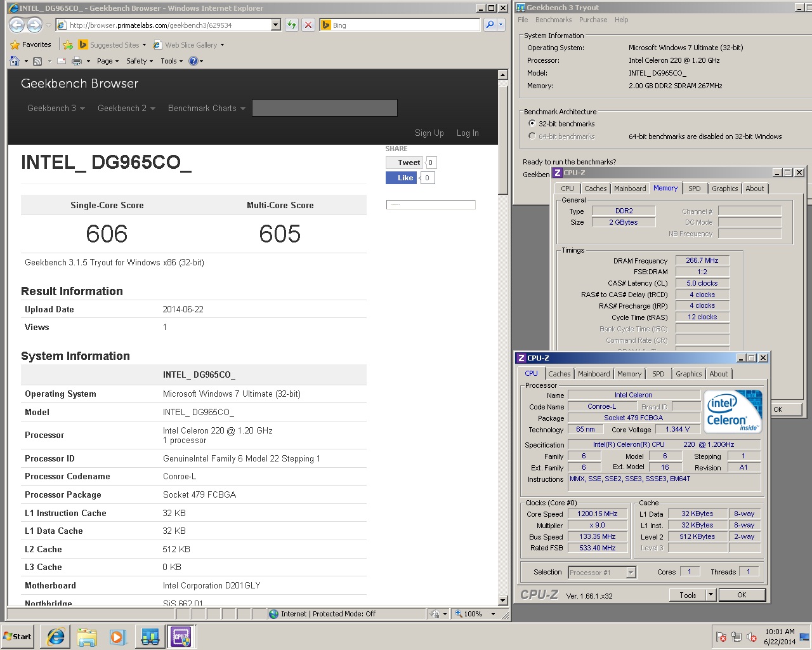Click network tray icon
Viewport: 812px width, 650px height.
(x=737, y=637)
